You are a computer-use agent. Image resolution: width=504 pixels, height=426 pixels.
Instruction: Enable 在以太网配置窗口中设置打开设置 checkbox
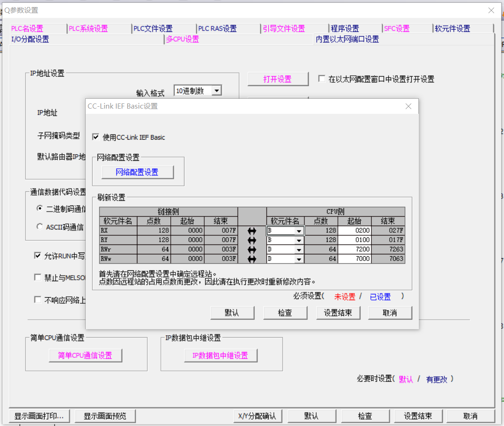coord(322,79)
